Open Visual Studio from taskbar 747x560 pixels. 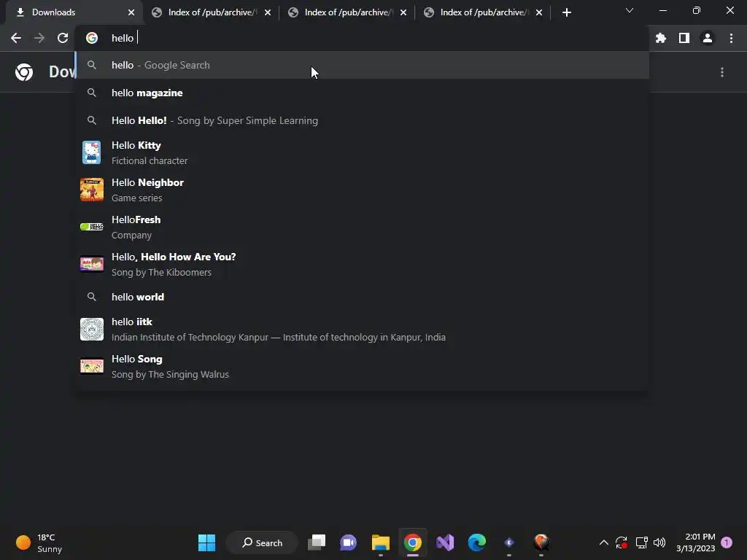click(445, 542)
